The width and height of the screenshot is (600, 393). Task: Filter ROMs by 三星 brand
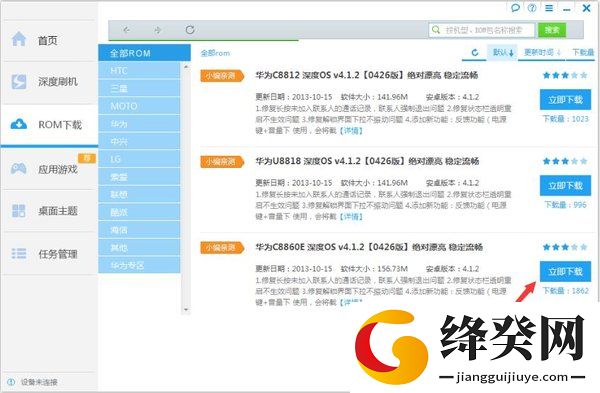[x=139, y=88]
